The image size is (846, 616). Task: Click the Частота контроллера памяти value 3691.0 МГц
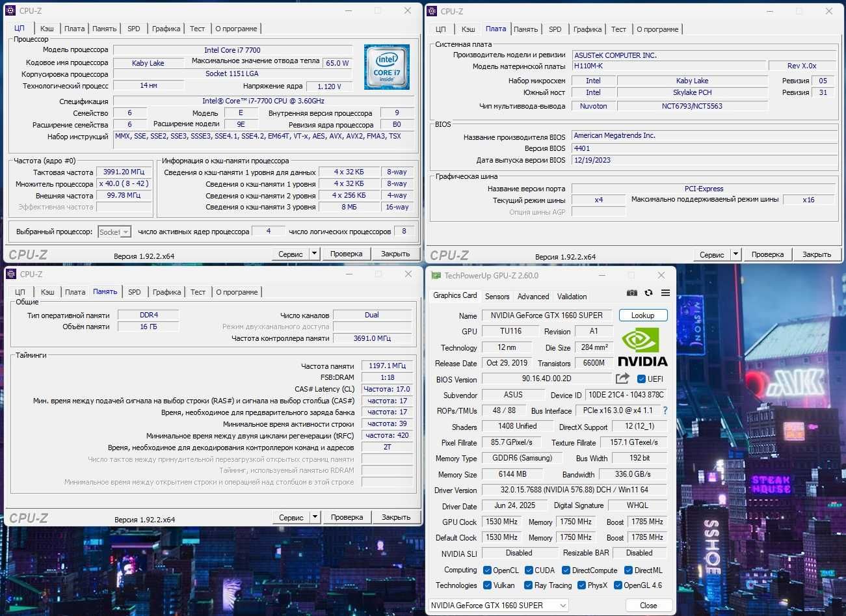(x=372, y=338)
